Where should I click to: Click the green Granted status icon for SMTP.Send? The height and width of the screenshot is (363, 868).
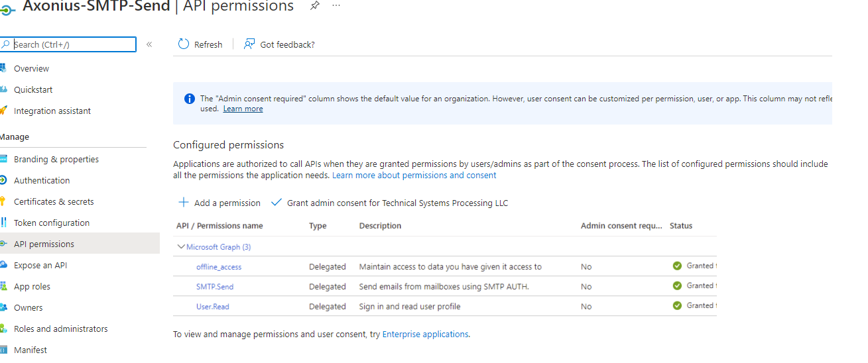(677, 286)
